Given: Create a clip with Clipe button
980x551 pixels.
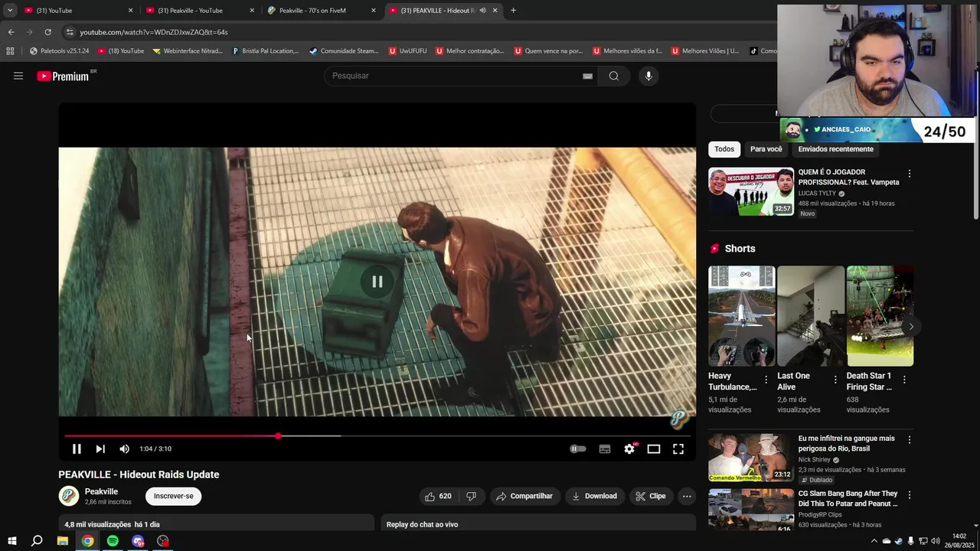Looking at the screenshot, I should click(650, 496).
